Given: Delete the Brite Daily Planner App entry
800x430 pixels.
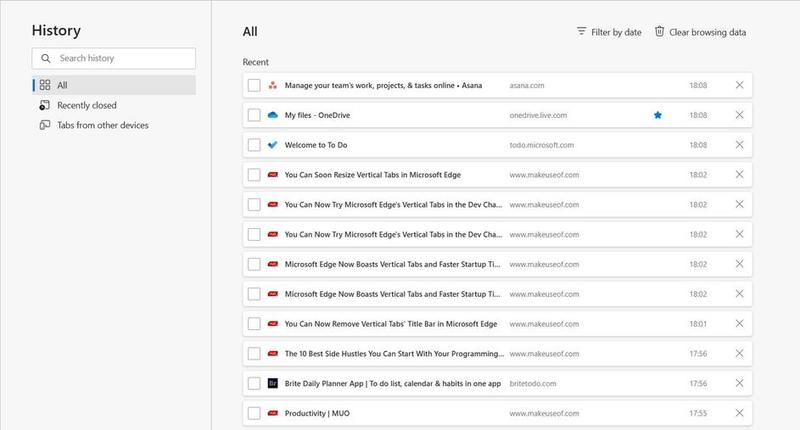Looking at the screenshot, I should pyautogui.click(x=739, y=383).
